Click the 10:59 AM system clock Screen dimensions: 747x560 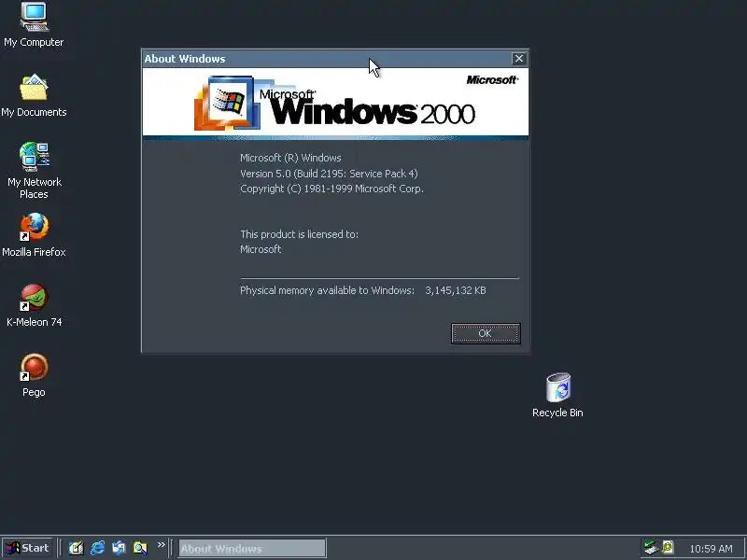pyautogui.click(x=711, y=549)
